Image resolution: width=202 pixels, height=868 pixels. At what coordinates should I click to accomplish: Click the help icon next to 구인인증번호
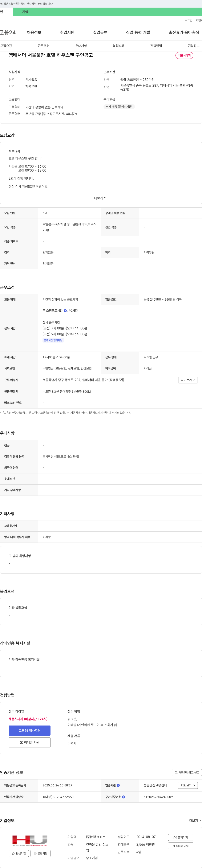click(123, 797)
